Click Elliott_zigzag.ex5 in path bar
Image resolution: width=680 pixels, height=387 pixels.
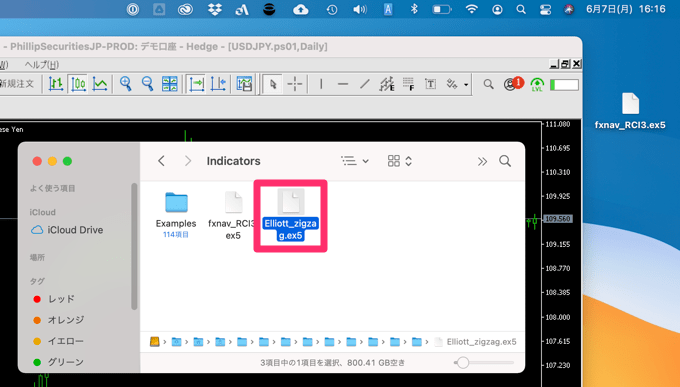point(476,342)
